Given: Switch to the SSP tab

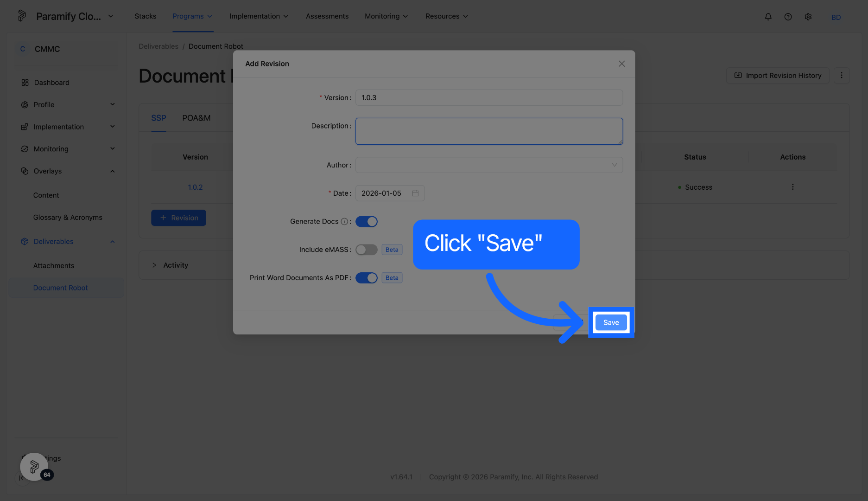Looking at the screenshot, I should pyautogui.click(x=158, y=118).
